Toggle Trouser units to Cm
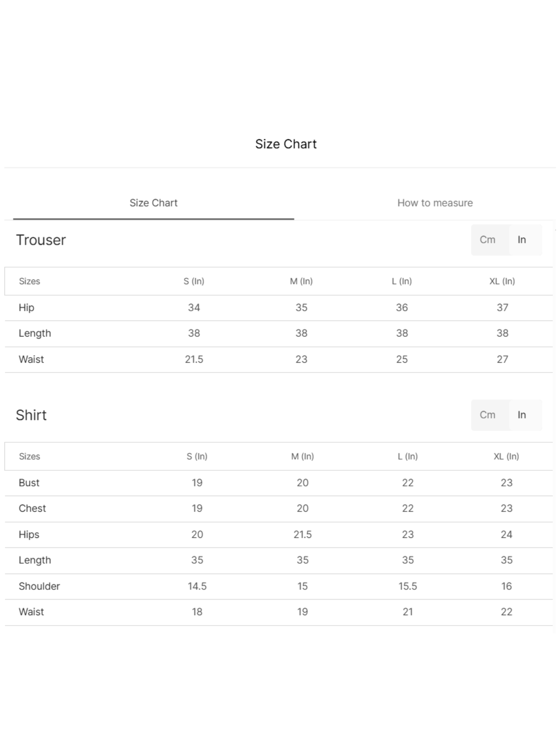Screen dimensions: 560x747 [487, 240]
